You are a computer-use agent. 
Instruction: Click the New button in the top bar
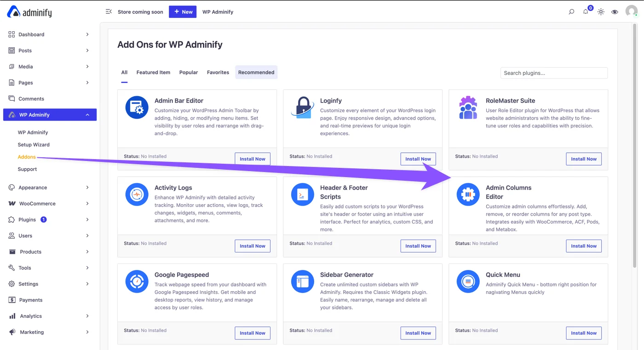point(183,11)
